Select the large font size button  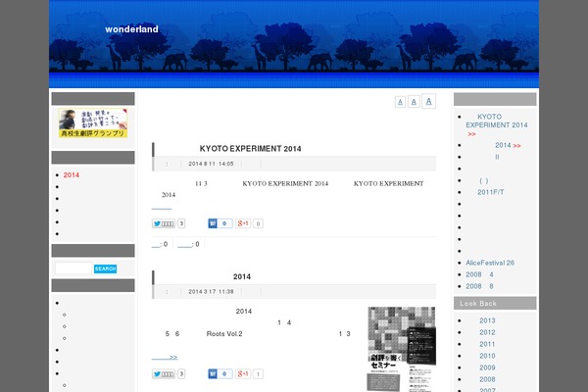[x=428, y=101]
